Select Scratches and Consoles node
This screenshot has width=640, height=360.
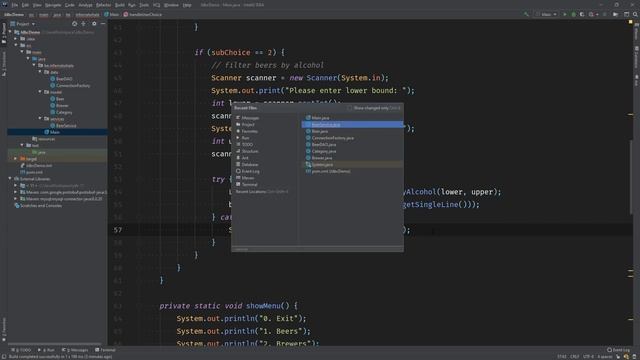38,206
